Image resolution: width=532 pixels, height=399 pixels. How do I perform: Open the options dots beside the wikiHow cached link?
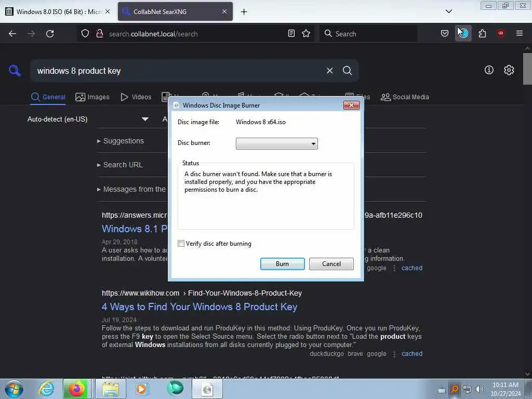pos(394,354)
